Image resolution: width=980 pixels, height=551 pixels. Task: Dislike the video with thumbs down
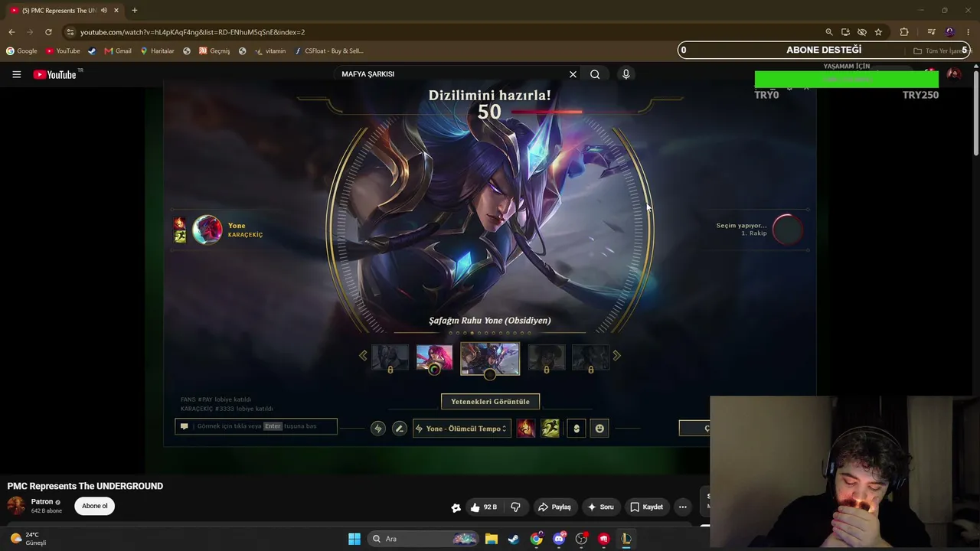[x=515, y=507]
